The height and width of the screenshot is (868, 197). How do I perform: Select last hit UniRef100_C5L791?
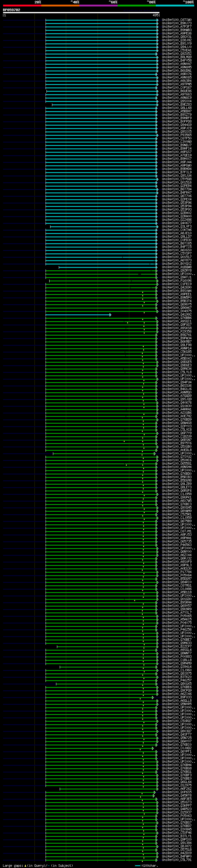pos(177,860)
